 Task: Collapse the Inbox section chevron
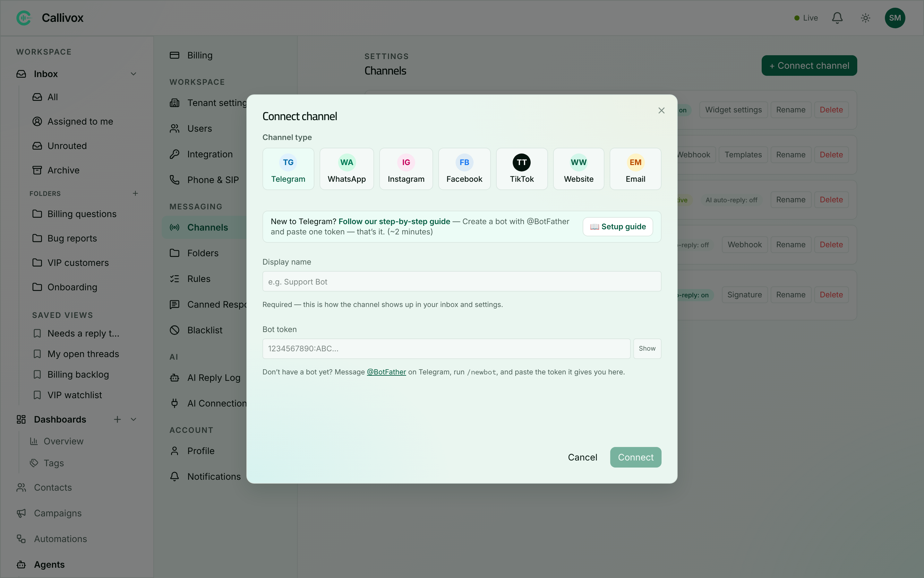(133, 74)
